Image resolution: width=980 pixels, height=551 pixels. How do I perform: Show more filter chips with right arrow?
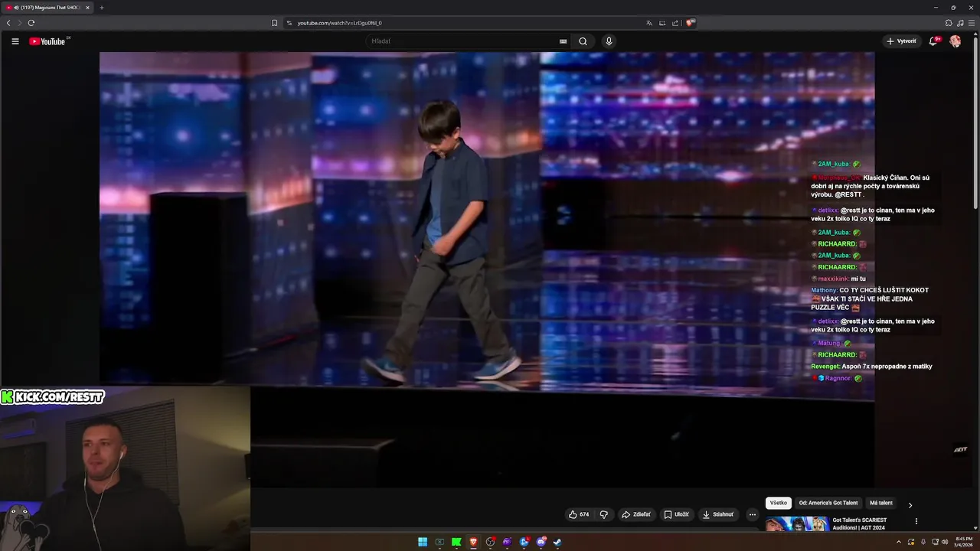910,505
